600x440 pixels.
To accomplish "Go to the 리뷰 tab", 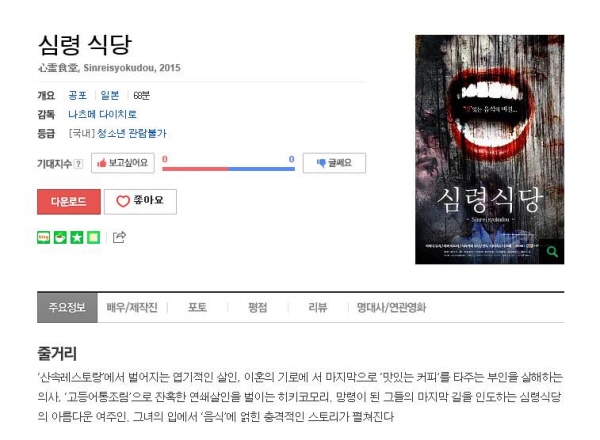I will (318, 308).
